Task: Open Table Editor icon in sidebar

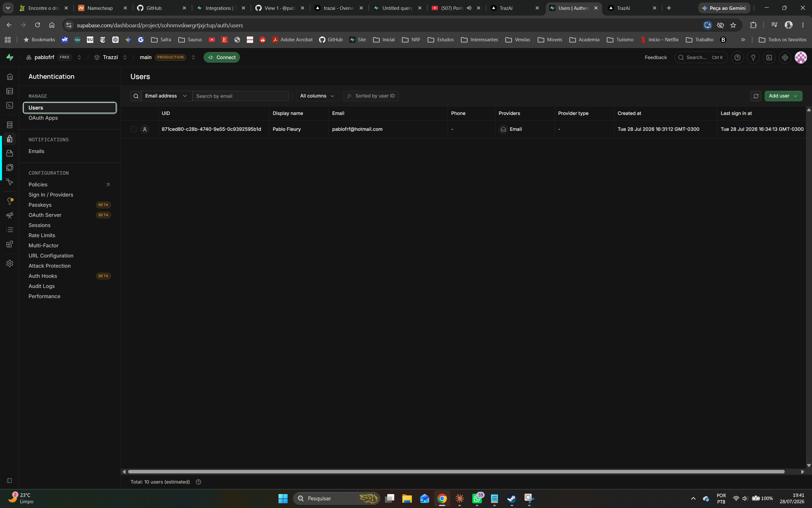Action: pyautogui.click(x=10, y=91)
